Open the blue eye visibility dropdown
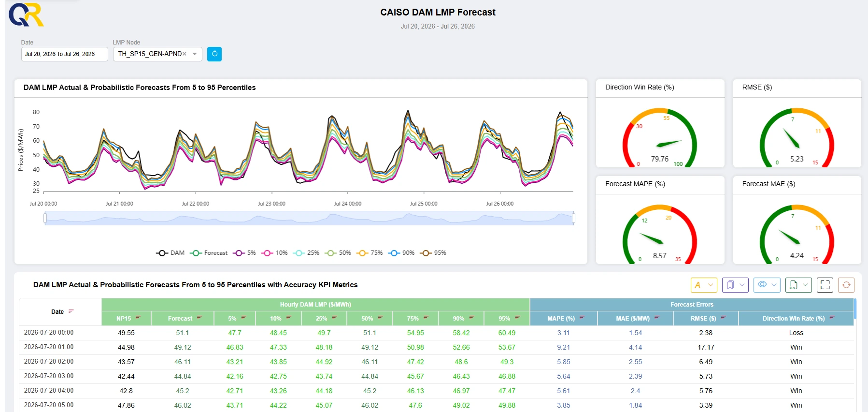The height and width of the screenshot is (412, 868). [767, 285]
